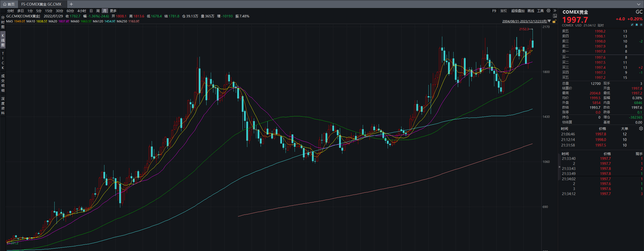The width and height of the screenshot is (644, 251).
Task: Switch chart to 周 (weekly) interval
Action: [x=98, y=11]
